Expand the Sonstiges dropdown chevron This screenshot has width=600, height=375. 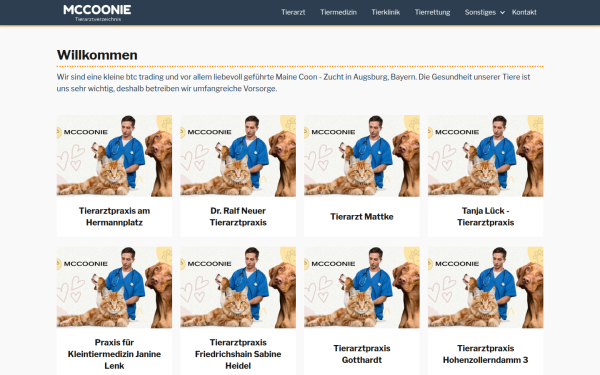point(502,13)
